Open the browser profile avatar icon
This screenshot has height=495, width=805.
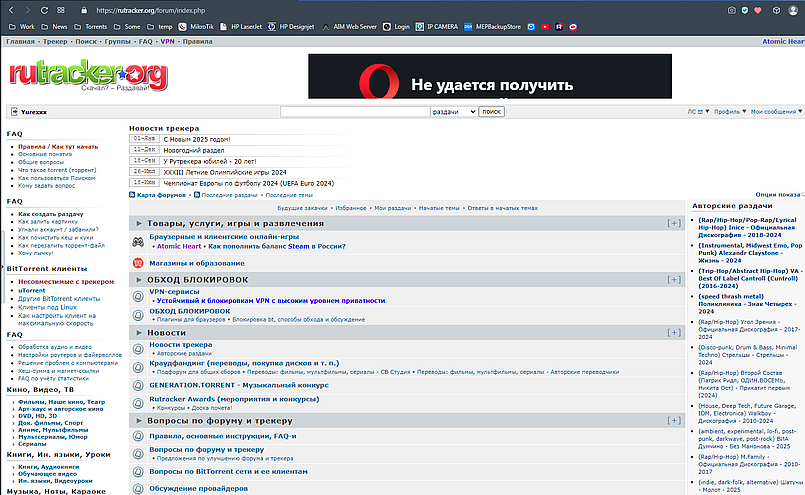(x=793, y=10)
